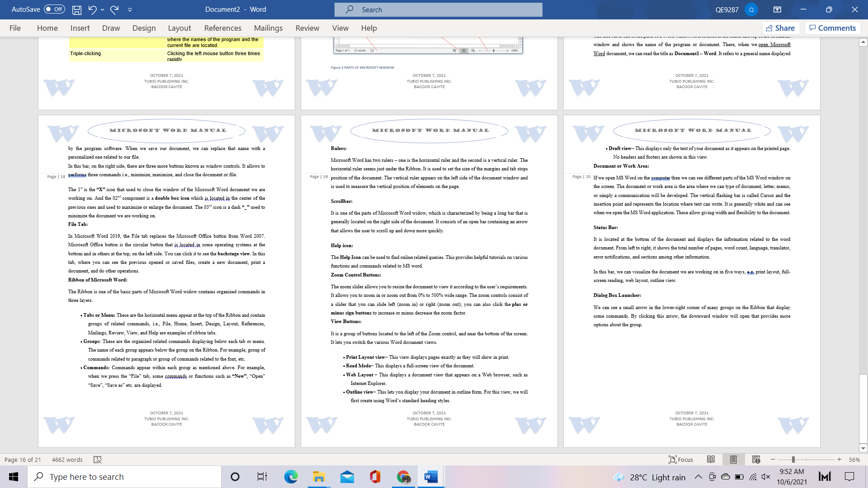Click the 'File Tab:' heading on page 18
The width and height of the screenshot is (868, 488).
78,224
